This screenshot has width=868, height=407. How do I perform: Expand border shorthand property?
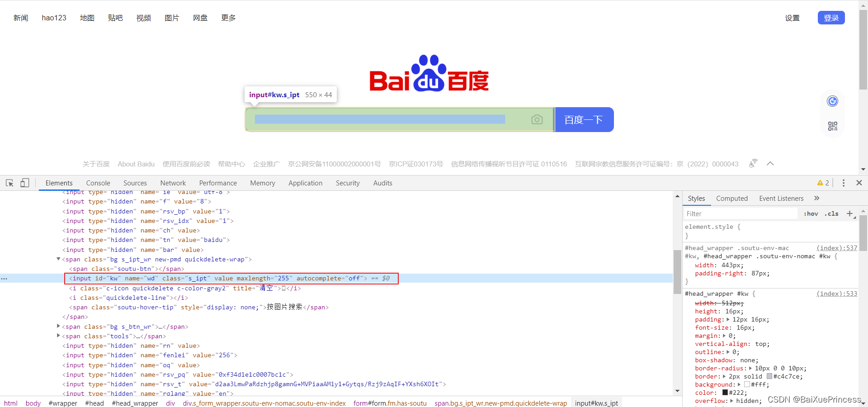pyautogui.click(x=724, y=376)
